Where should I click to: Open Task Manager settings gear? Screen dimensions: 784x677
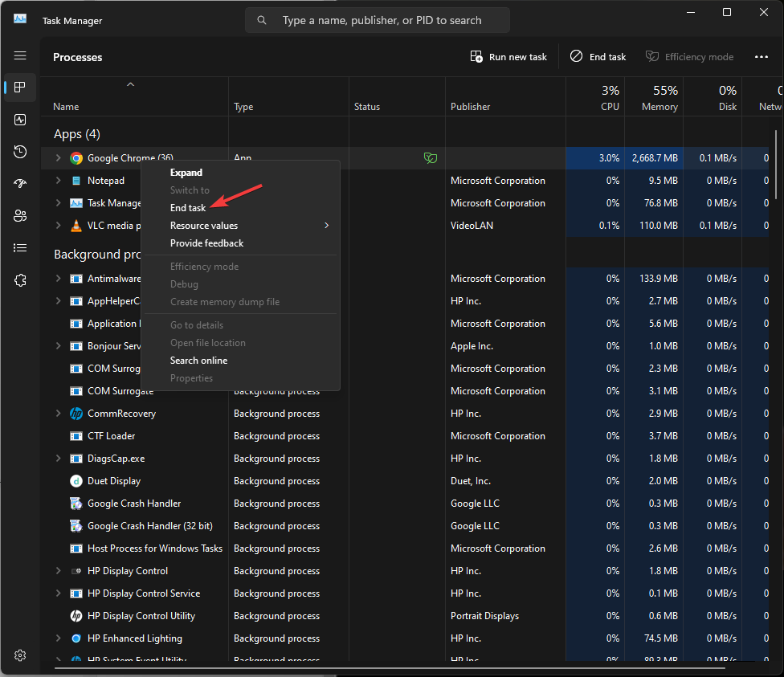point(20,655)
